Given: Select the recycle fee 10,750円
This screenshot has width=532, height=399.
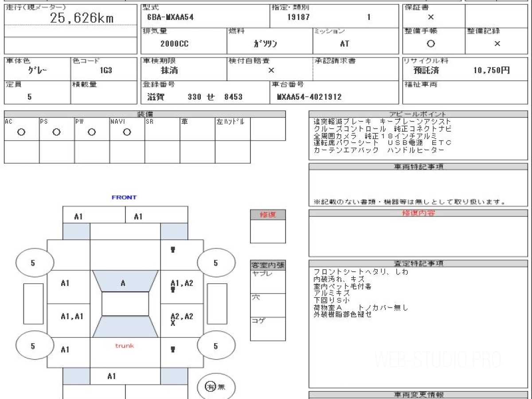Looking at the screenshot, I should (x=492, y=70).
